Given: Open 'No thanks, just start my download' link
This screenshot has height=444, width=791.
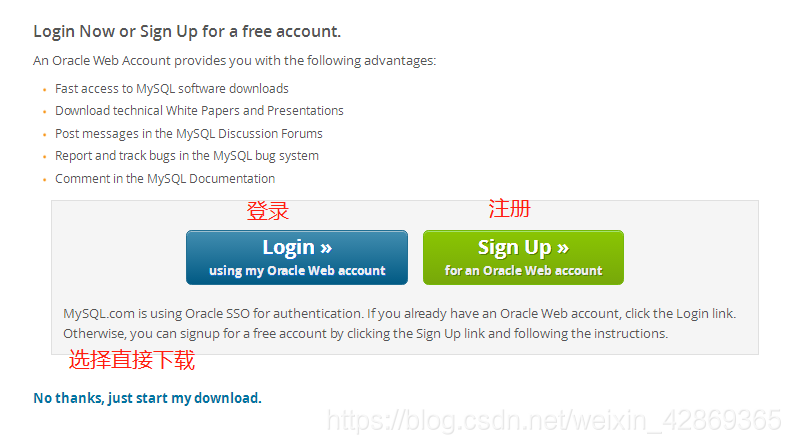Looking at the screenshot, I should (147, 398).
